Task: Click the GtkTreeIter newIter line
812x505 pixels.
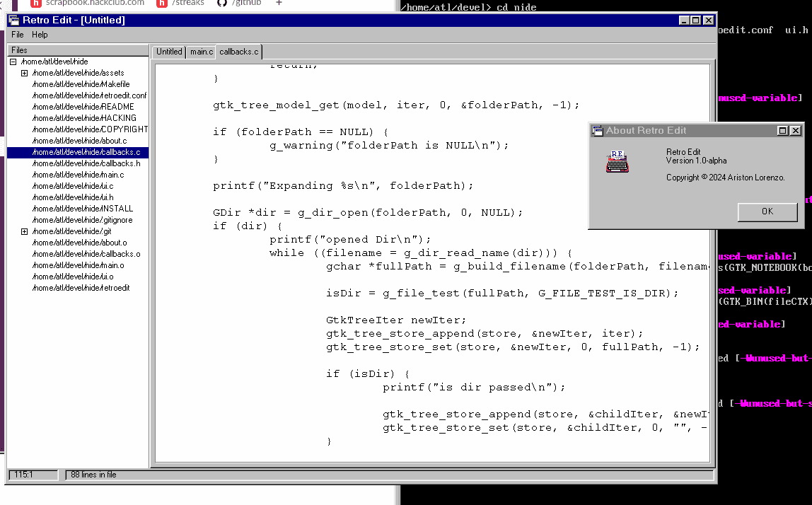Action: click(x=396, y=320)
